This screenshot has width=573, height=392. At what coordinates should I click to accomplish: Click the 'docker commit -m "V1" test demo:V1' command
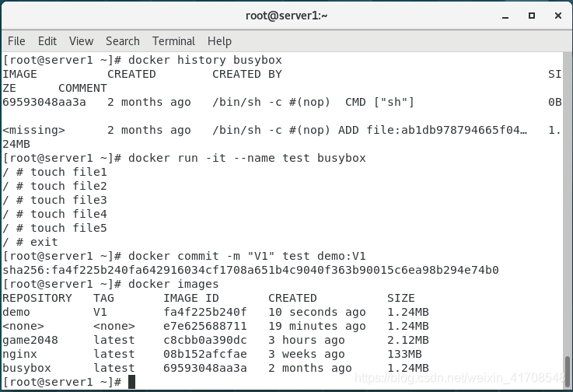(x=247, y=256)
